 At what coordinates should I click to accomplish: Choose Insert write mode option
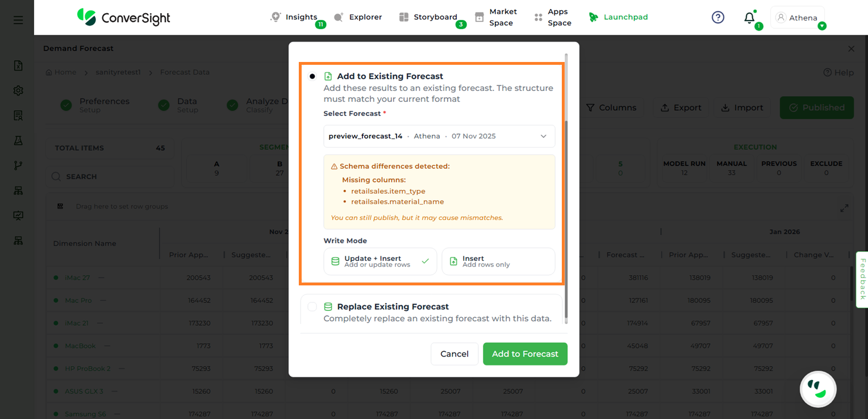(498, 262)
